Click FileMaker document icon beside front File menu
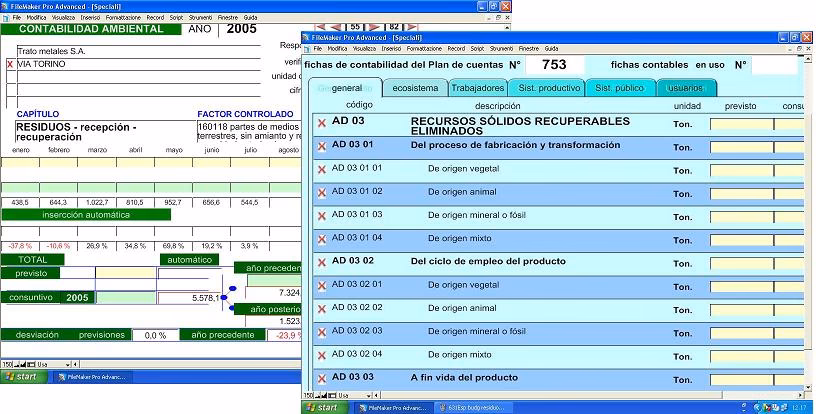Screen dimensions: 816x414 tap(307, 48)
